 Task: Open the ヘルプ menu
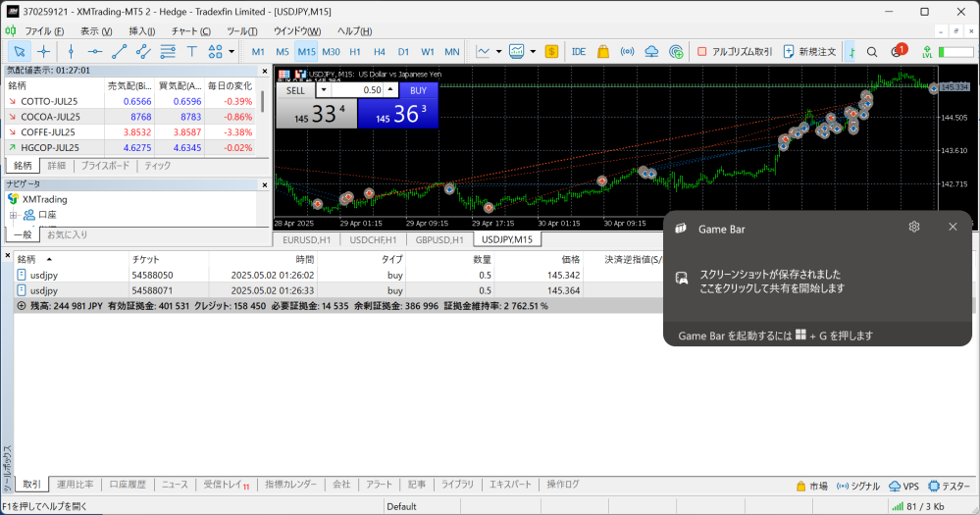354,31
